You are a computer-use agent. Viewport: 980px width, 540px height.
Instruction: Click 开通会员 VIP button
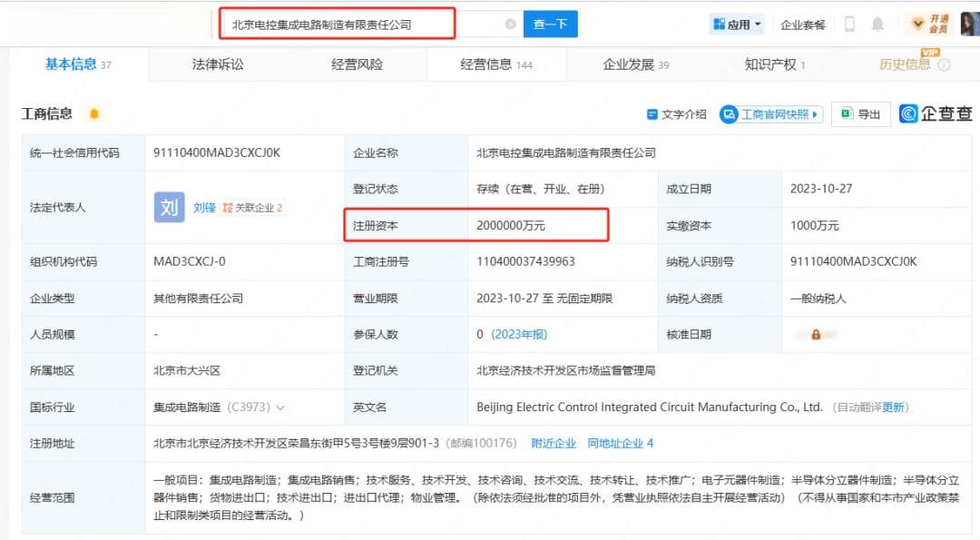pos(930,24)
